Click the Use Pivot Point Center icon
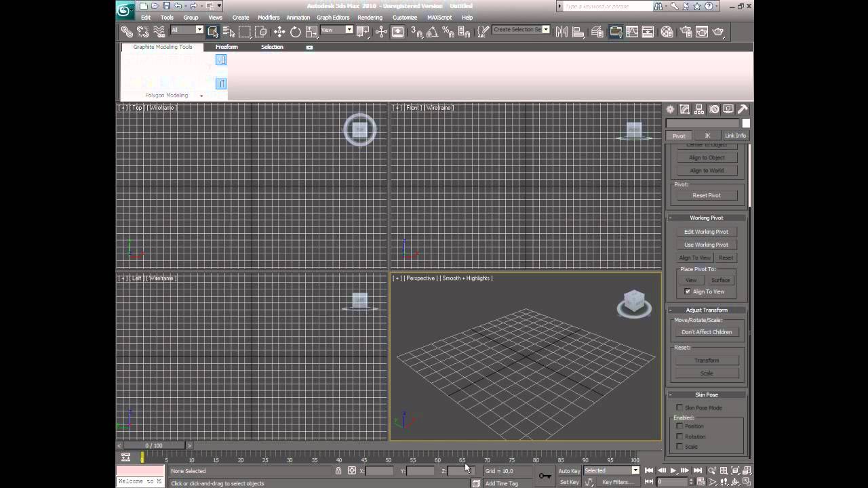The image size is (868, 488). point(363,31)
